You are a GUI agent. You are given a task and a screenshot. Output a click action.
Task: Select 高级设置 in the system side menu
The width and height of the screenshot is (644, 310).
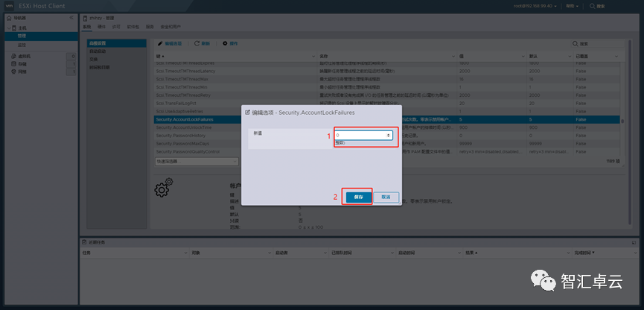[117, 43]
